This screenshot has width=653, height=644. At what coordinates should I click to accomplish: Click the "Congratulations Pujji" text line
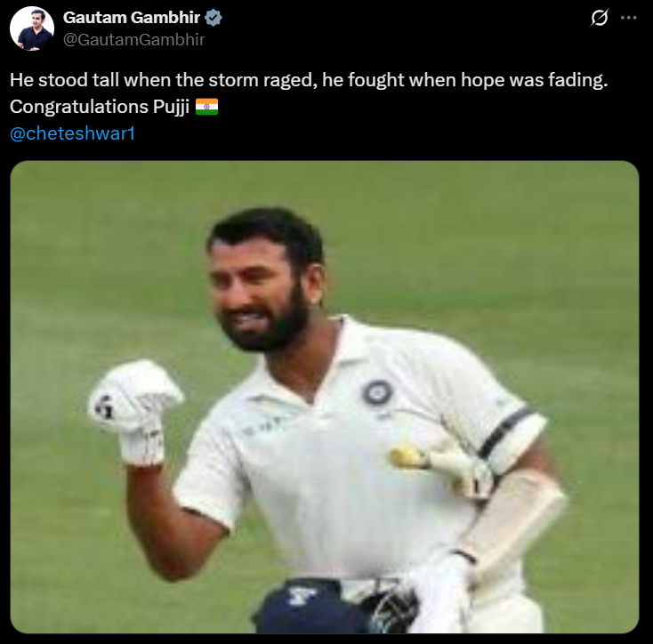[x=100, y=107]
